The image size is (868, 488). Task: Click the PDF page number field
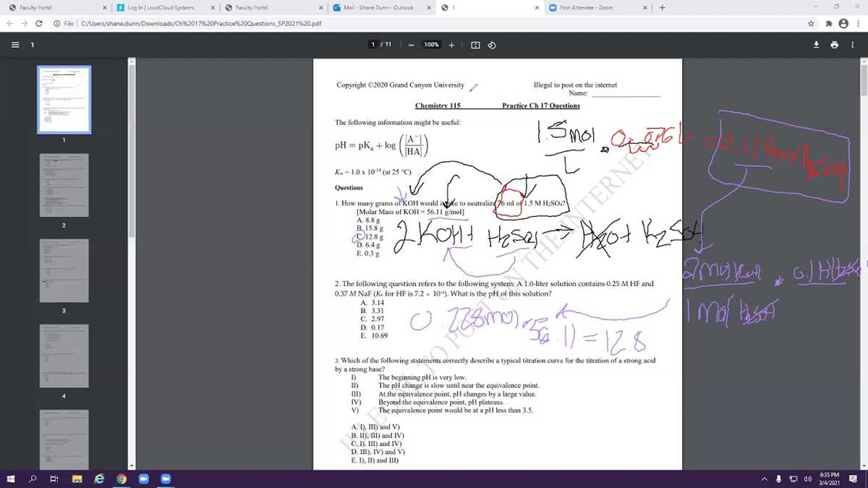click(374, 45)
